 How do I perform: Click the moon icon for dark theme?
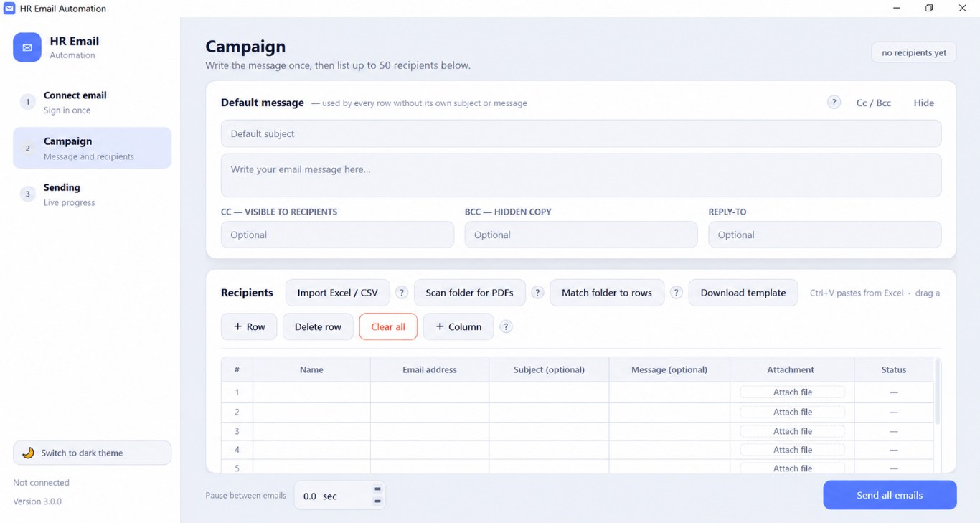tap(28, 453)
